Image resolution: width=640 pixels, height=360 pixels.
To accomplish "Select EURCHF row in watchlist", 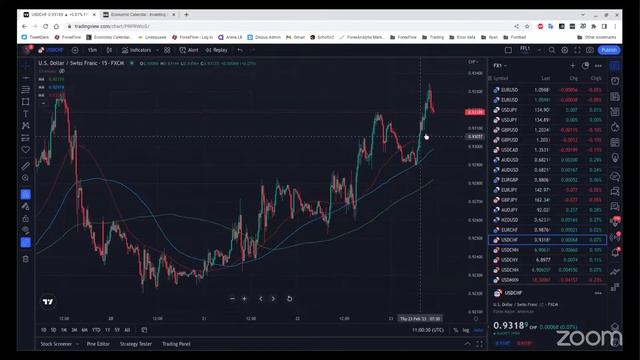I will click(x=547, y=230).
